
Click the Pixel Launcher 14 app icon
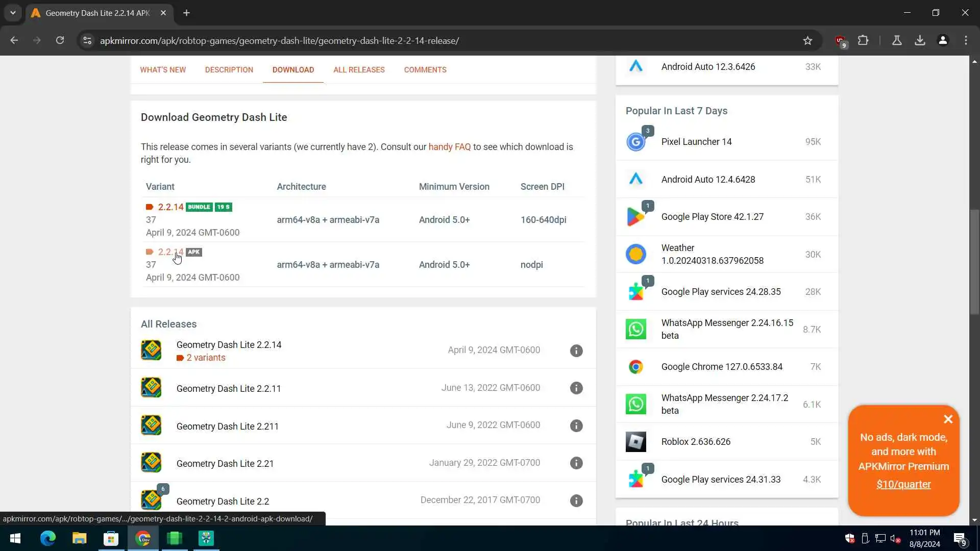636,142
